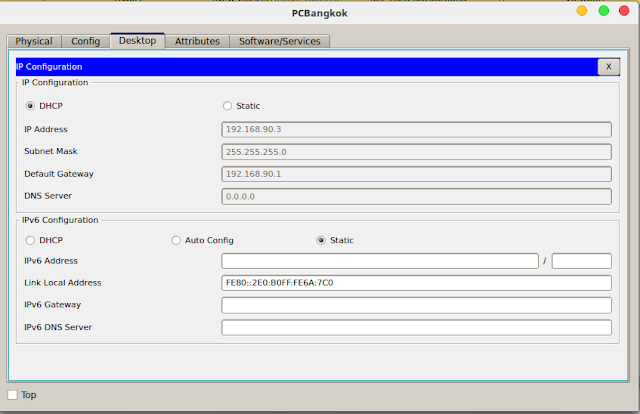Click the IPv6 Configuration group heading

click(60, 220)
